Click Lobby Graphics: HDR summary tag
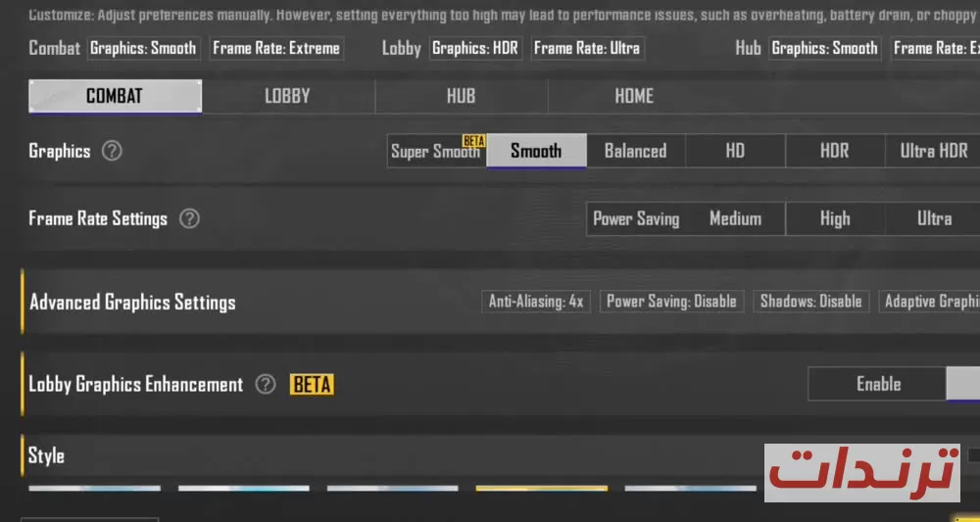The image size is (980, 522). [x=475, y=48]
